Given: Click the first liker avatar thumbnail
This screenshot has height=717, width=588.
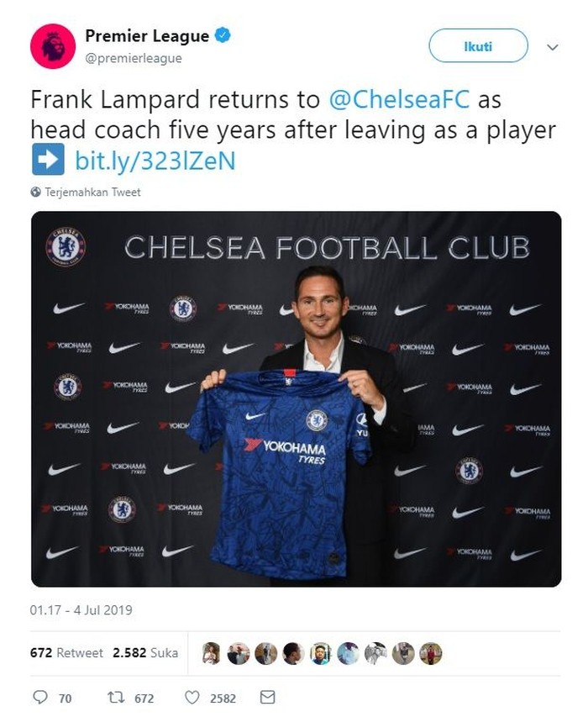Looking at the screenshot, I should pos(212,653).
